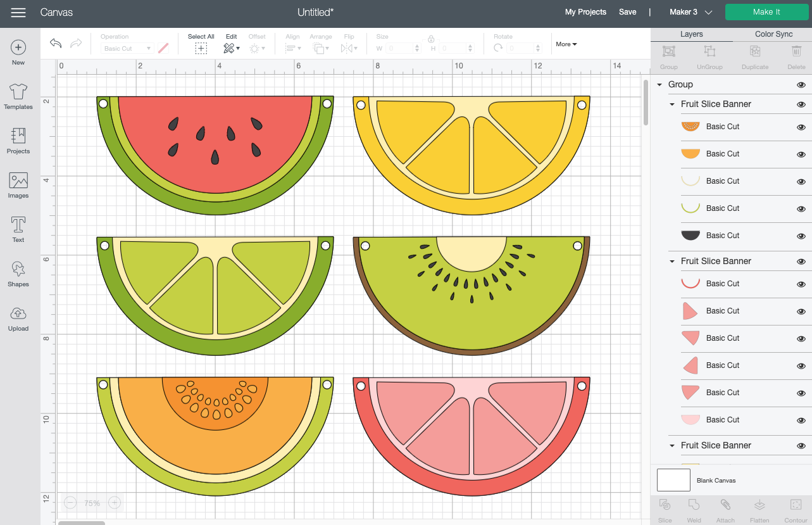Open the Templates panel

pyautogui.click(x=18, y=97)
